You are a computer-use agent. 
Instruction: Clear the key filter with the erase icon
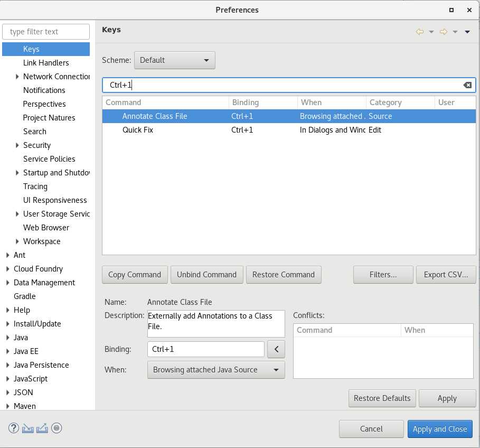coord(467,85)
